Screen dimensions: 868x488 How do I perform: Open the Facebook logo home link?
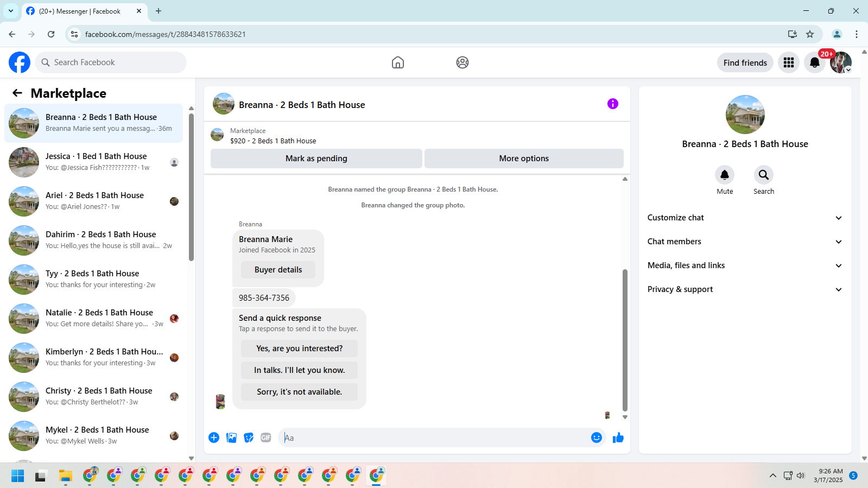click(20, 62)
